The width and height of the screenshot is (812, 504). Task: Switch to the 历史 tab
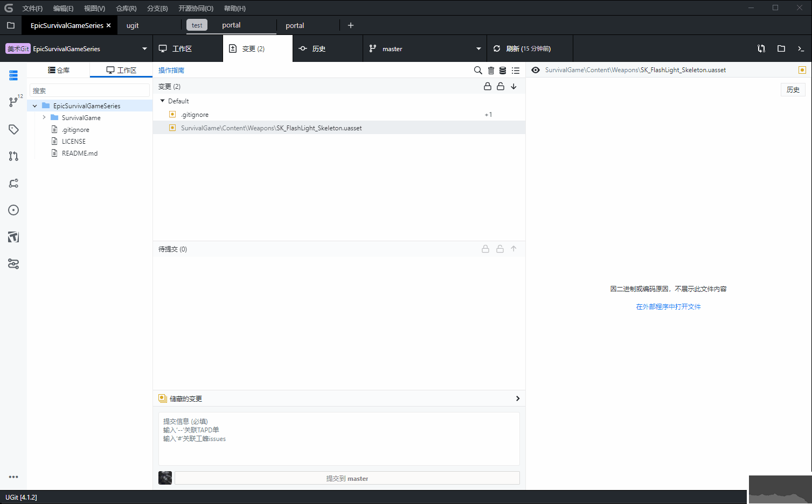[318, 48]
